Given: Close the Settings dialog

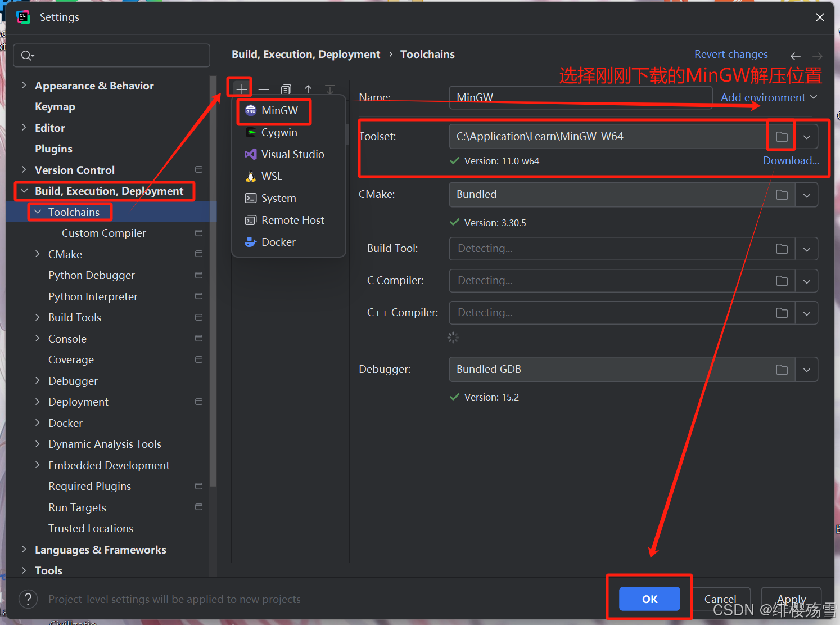Looking at the screenshot, I should pos(820,17).
